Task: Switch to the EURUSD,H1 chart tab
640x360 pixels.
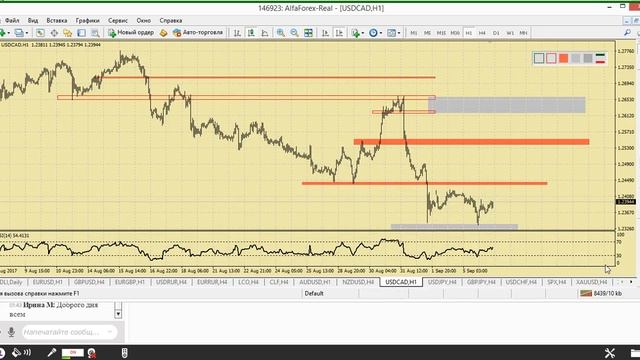Action: pyautogui.click(x=48, y=282)
